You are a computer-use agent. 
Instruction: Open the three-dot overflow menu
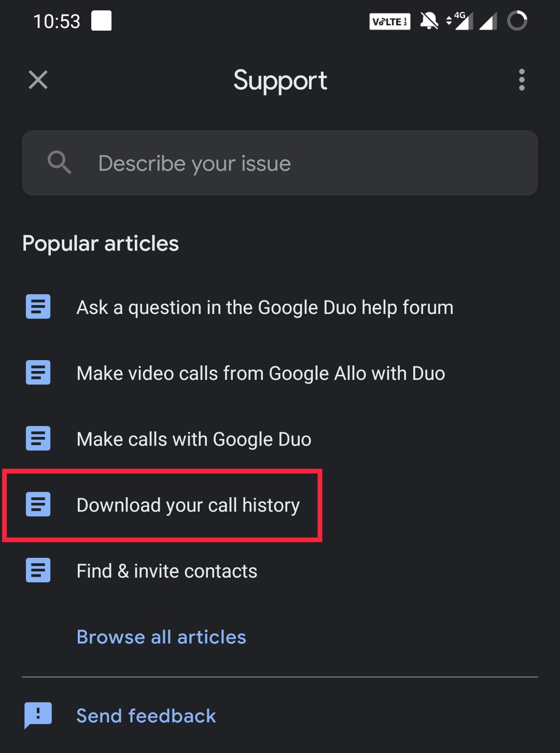(x=521, y=80)
